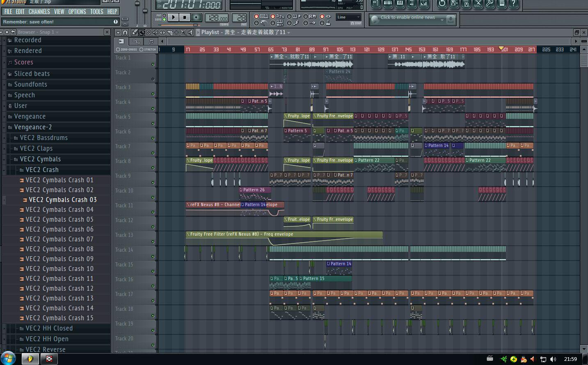Select the paint brush tool in Playlist
This screenshot has width=588, height=365.
coord(142,32)
